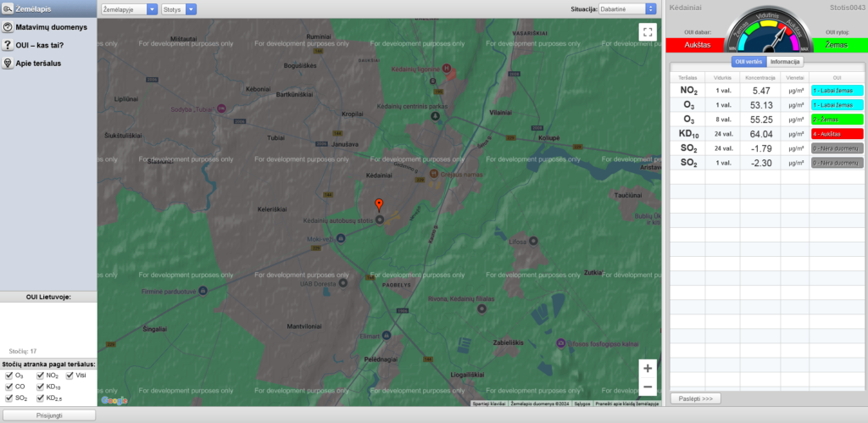Open Spartieji klavišai shortcuts link
The width and height of the screenshot is (868, 423).
[x=489, y=404]
